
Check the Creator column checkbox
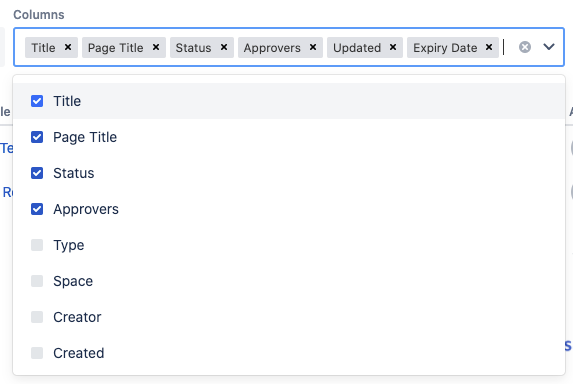pyautogui.click(x=37, y=317)
